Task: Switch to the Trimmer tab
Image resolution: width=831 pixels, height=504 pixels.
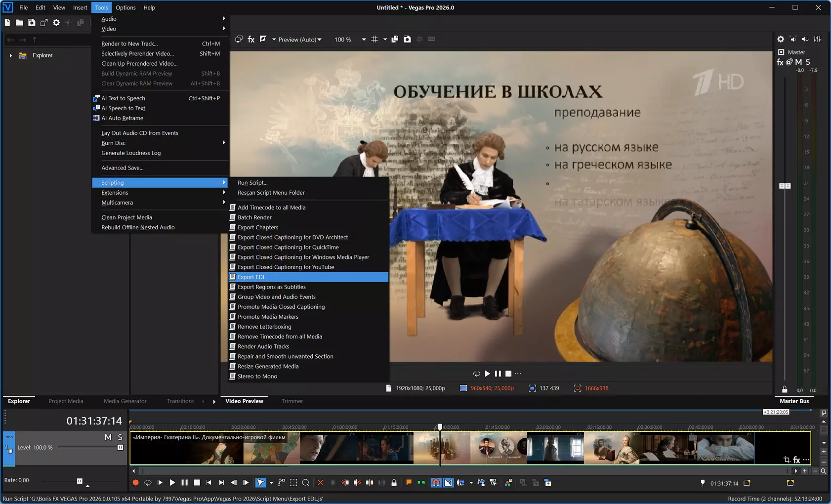Action: [x=292, y=401]
